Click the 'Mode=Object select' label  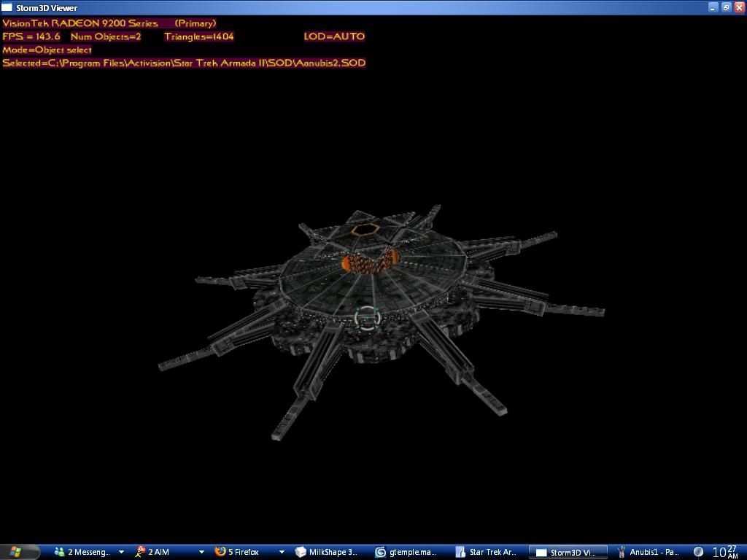pos(47,50)
